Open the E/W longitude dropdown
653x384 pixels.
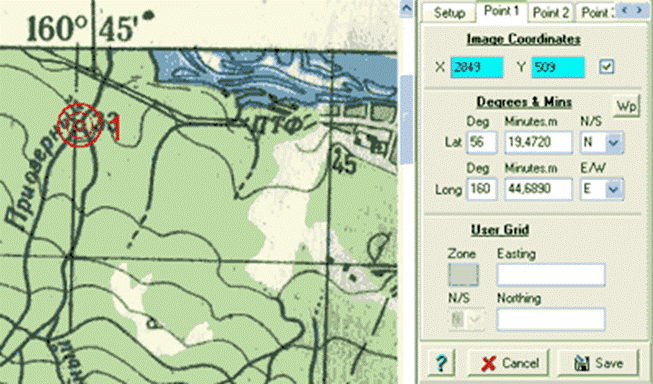[613, 190]
